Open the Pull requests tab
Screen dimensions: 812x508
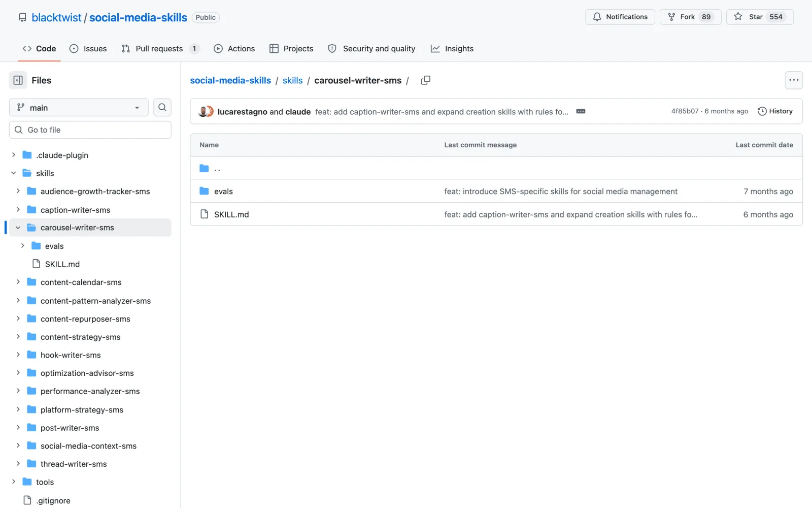tap(160, 48)
